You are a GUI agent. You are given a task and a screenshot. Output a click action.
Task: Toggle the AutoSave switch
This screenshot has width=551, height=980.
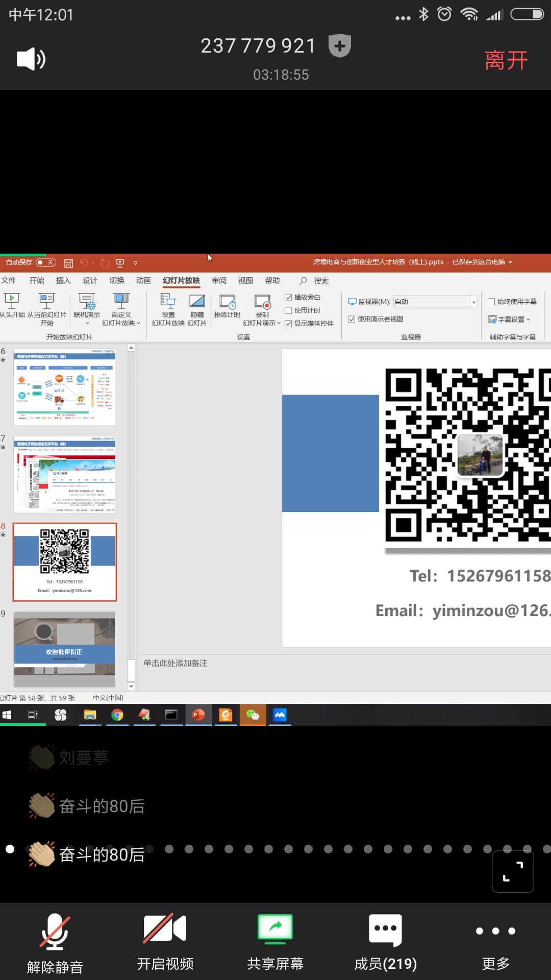45,262
